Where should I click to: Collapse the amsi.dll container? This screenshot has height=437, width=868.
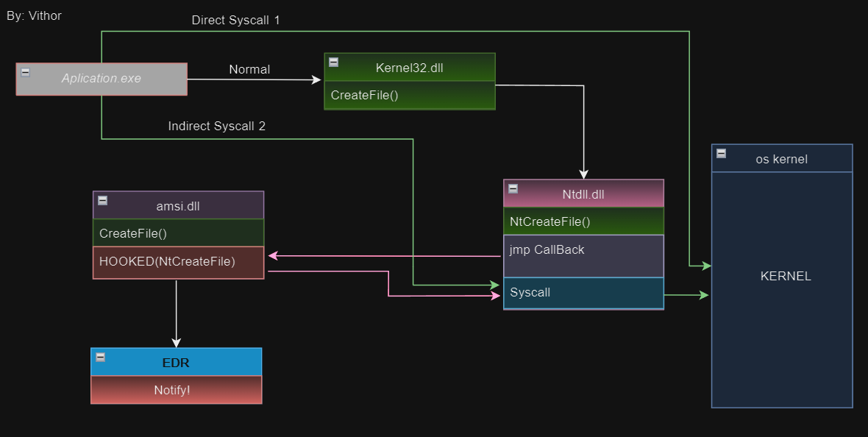[x=103, y=200]
